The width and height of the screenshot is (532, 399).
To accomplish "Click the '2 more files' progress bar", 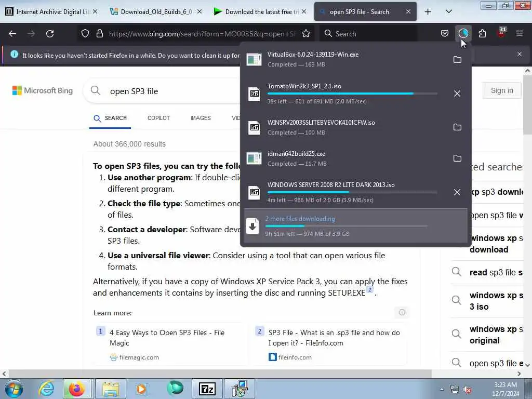I will tap(346, 226).
